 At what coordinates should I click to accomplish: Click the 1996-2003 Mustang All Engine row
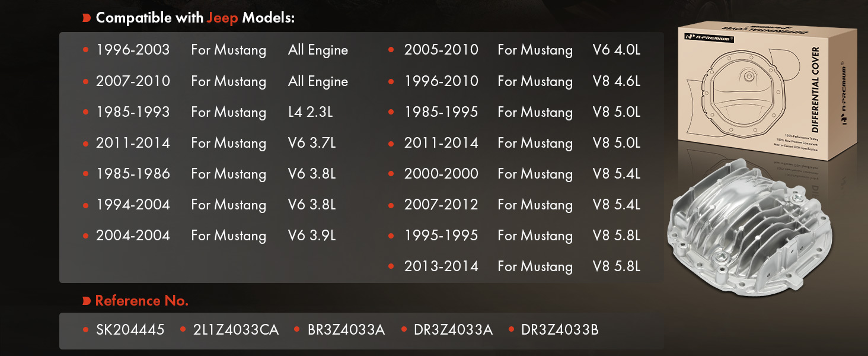point(222,50)
